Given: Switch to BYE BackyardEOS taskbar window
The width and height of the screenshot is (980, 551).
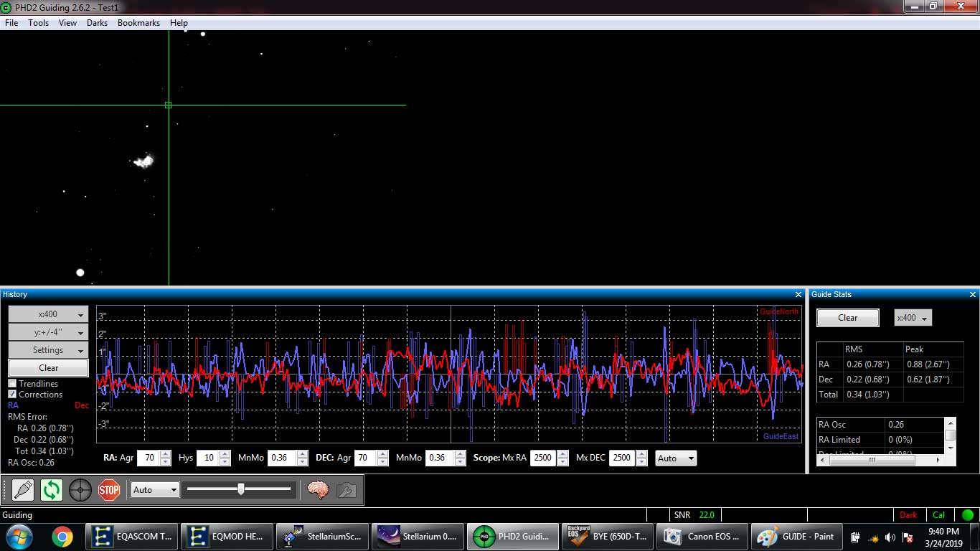Looking at the screenshot, I should [x=608, y=536].
